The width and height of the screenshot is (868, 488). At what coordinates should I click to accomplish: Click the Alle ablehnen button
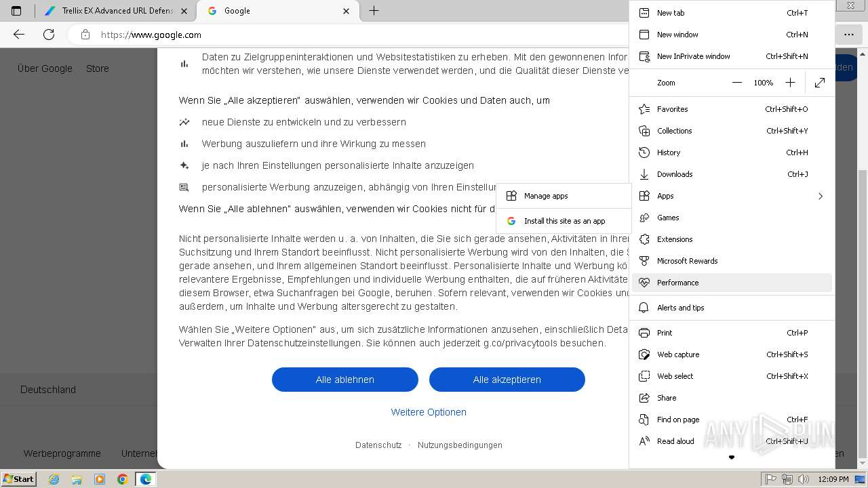click(345, 380)
